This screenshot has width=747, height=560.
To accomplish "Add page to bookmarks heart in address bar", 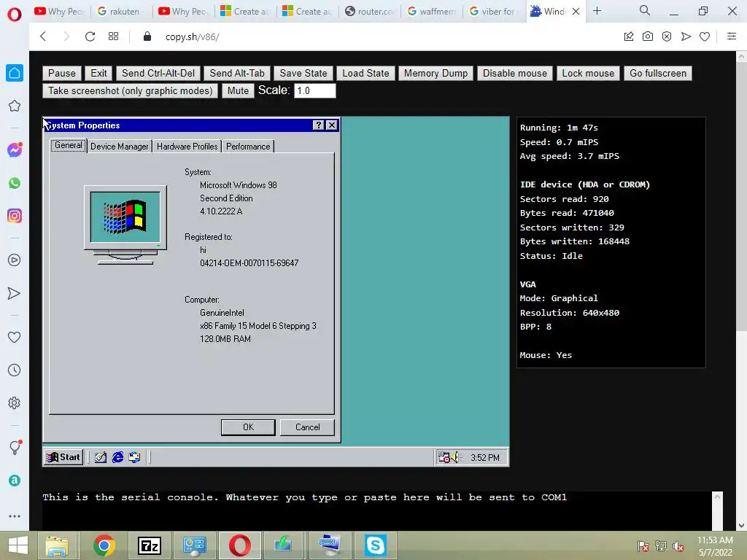I will [x=705, y=36].
